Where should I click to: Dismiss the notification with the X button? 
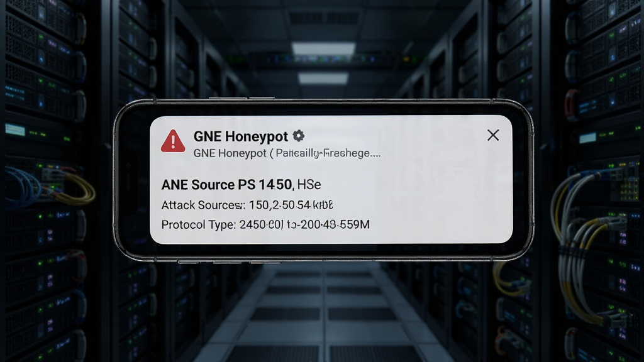493,135
